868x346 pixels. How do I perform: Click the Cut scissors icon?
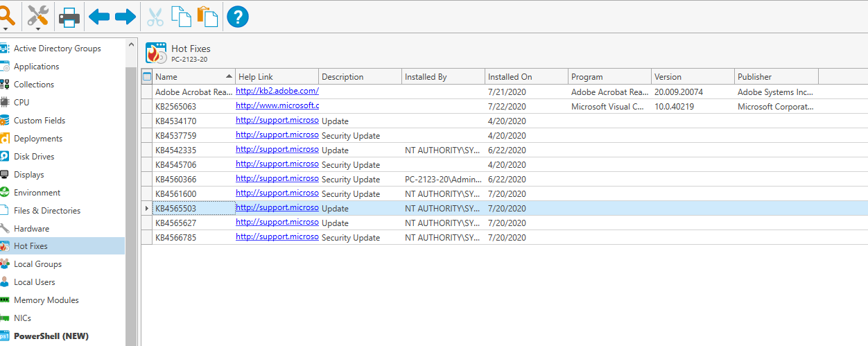[x=155, y=17]
